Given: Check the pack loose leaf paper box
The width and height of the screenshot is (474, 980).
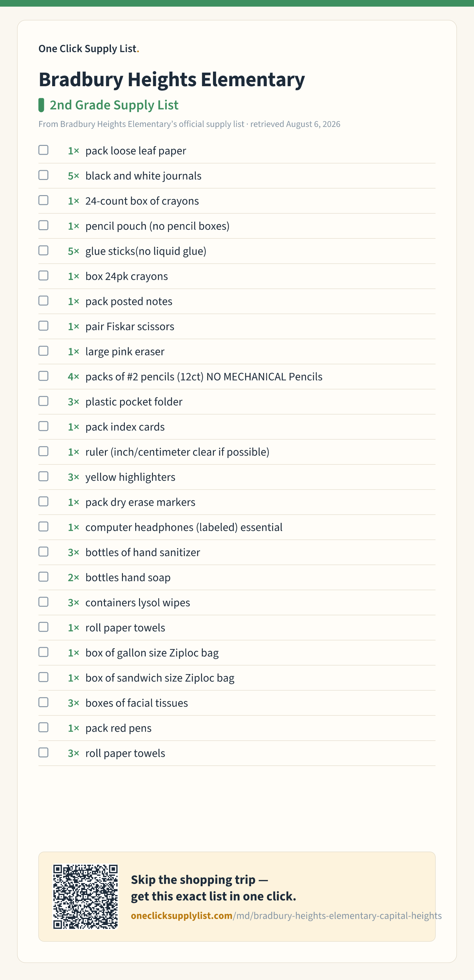Looking at the screenshot, I should tap(43, 150).
